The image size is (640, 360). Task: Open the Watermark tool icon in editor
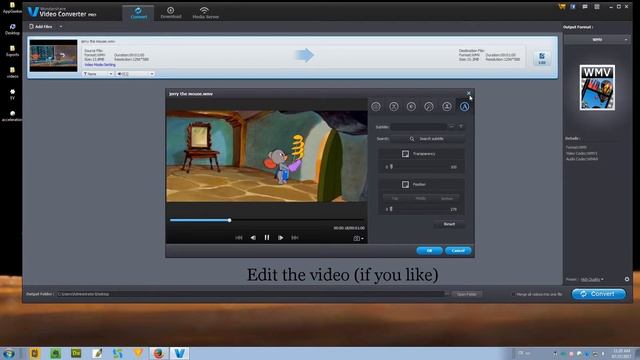coord(447,107)
